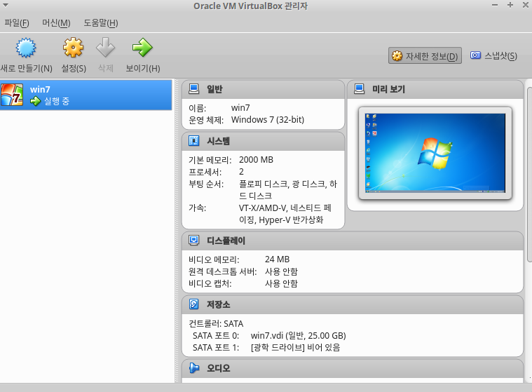Switch to 스냅샷(S) snapshots view

[493, 55]
